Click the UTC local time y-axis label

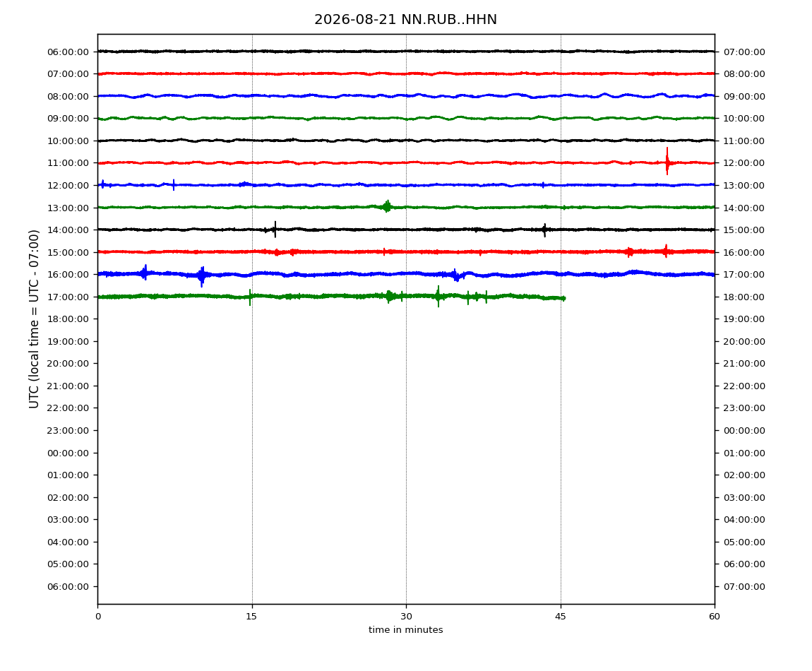[x=34, y=319]
